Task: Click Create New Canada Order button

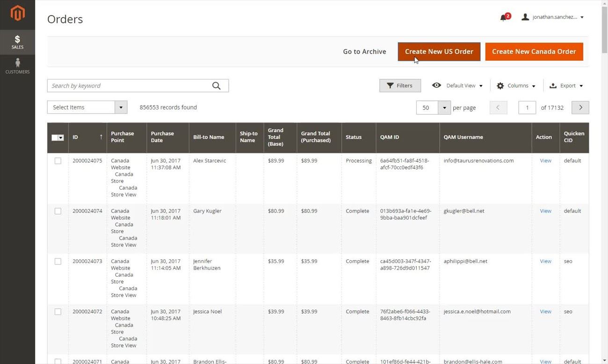Action: click(534, 51)
